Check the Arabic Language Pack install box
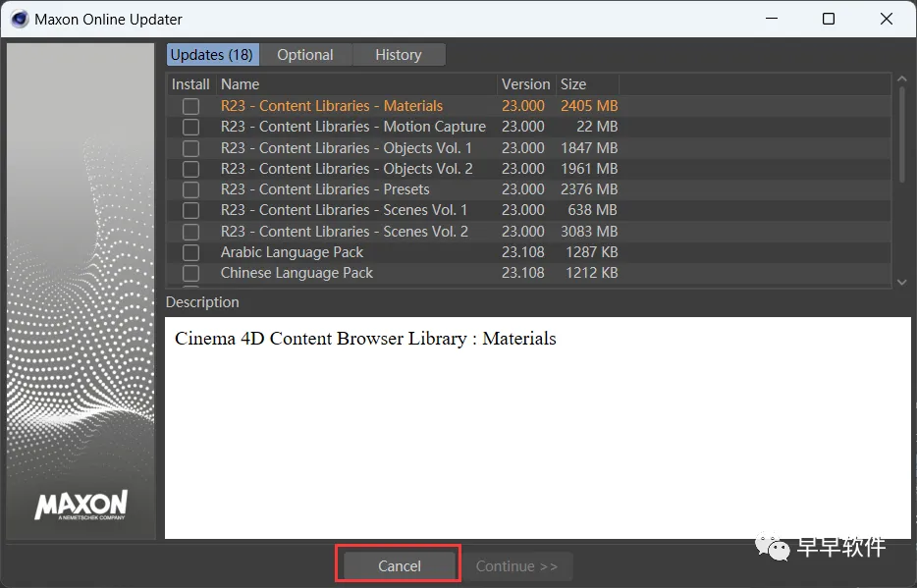This screenshot has width=917, height=588. (x=190, y=252)
